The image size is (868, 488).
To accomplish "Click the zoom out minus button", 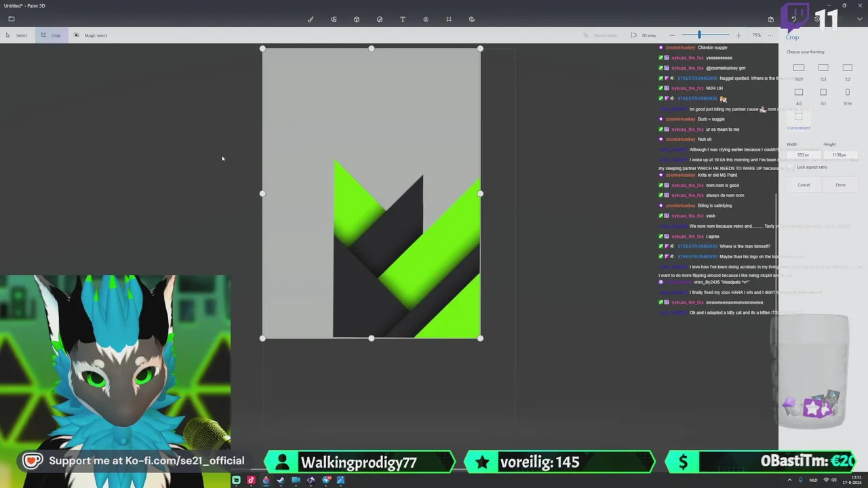I will click(x=672, y=35).
